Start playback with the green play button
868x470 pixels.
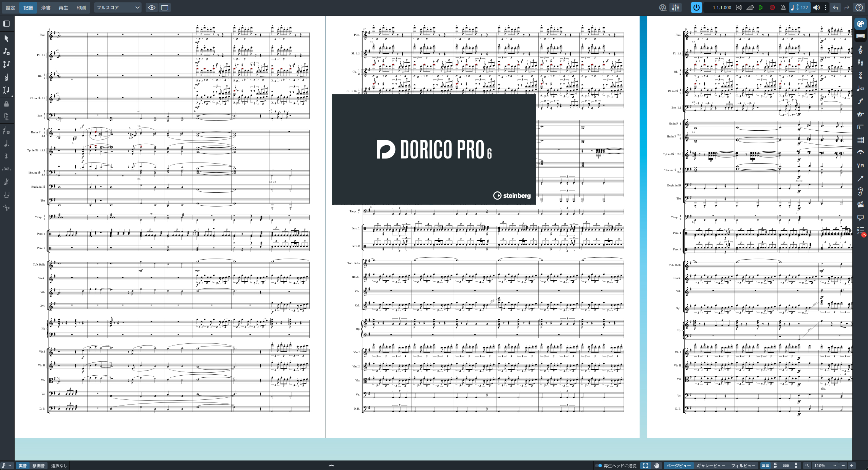pyautogui.click(x=761, y=7)
